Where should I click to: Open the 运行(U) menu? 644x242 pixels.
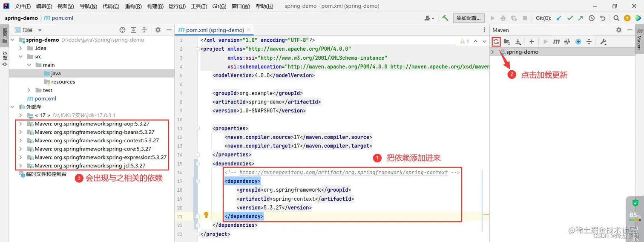177,6
